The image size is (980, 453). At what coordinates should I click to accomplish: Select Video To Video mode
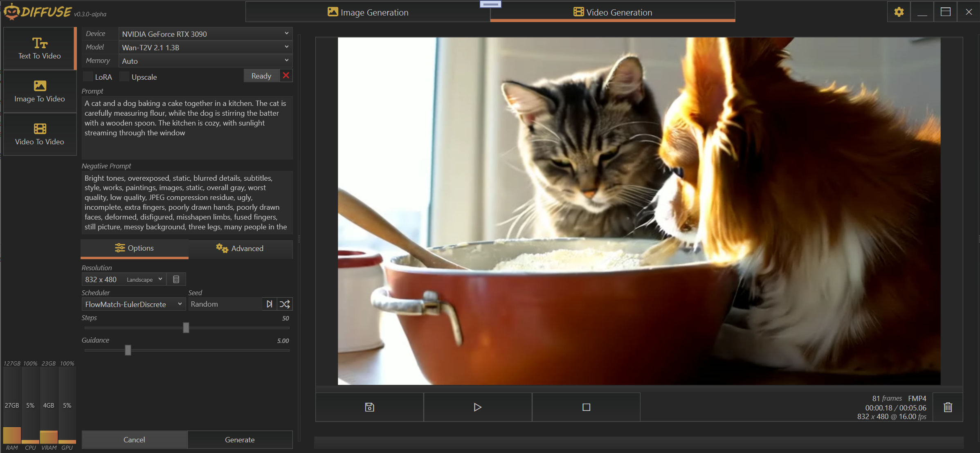[40, 135]
